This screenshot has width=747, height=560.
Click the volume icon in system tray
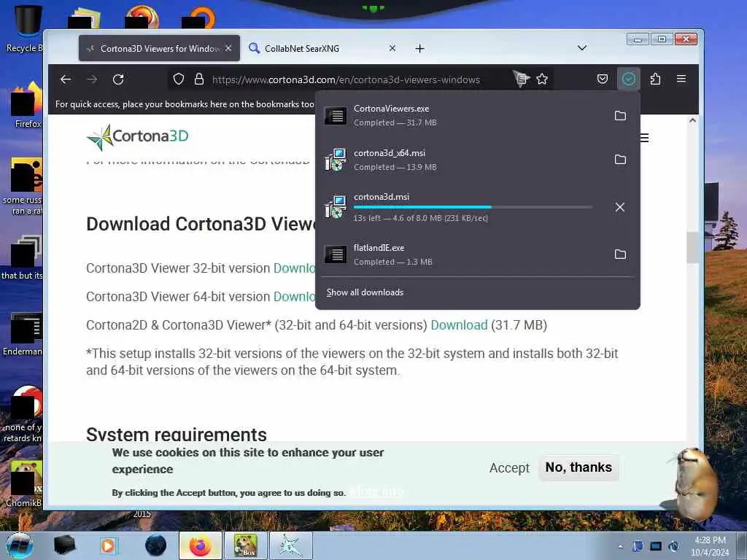(673, 546)
